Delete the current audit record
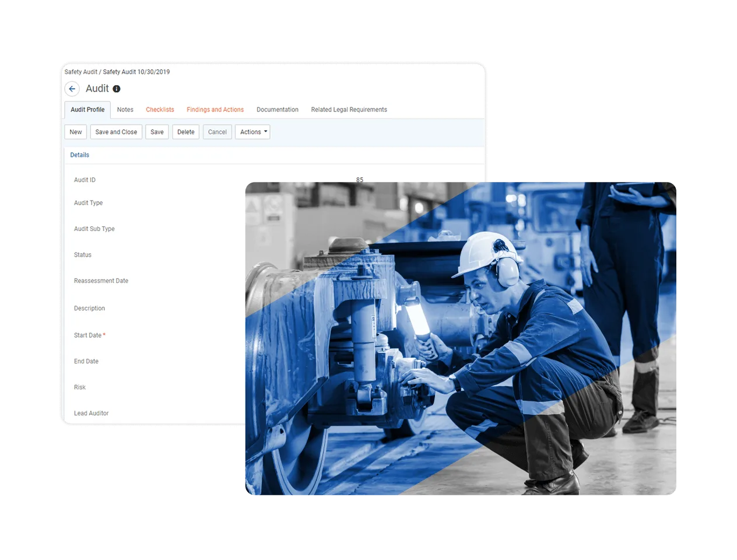 click(x=185, y=132)
